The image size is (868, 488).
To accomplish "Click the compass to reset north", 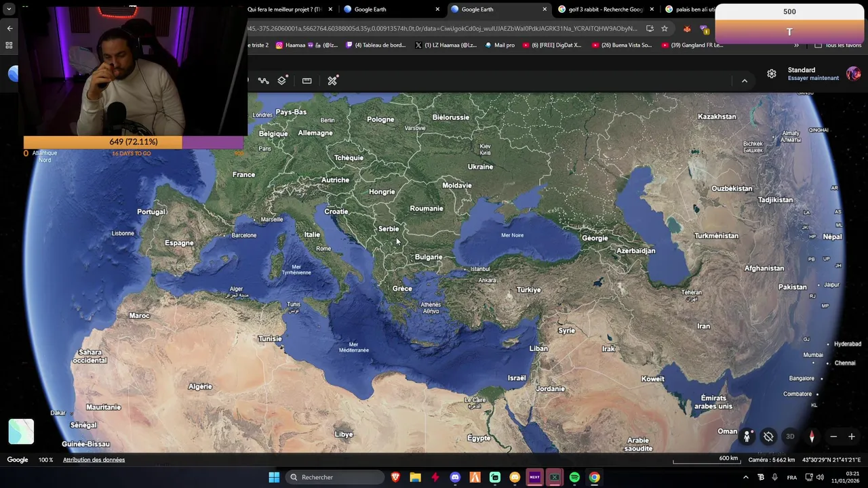I will (812, 436).
